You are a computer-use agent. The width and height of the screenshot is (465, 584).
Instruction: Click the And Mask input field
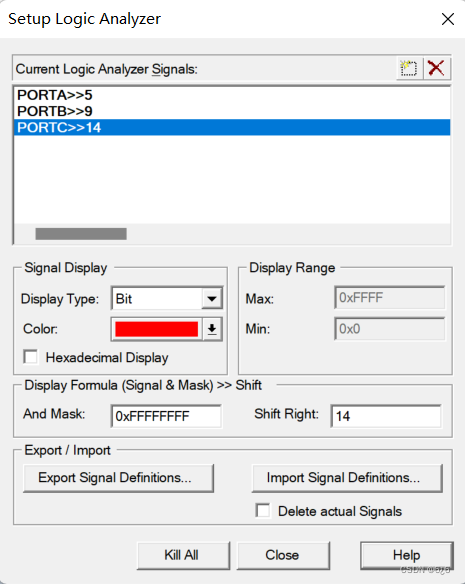[166, 416]
